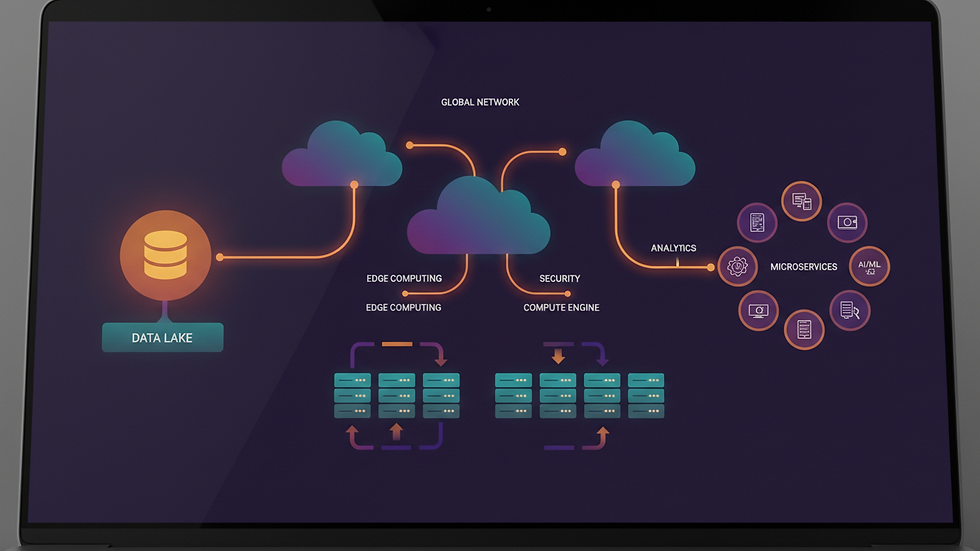The image size is (980, 551).
Task: Open the server search magnifier microservice icon
Action: (x=850, y=310)
